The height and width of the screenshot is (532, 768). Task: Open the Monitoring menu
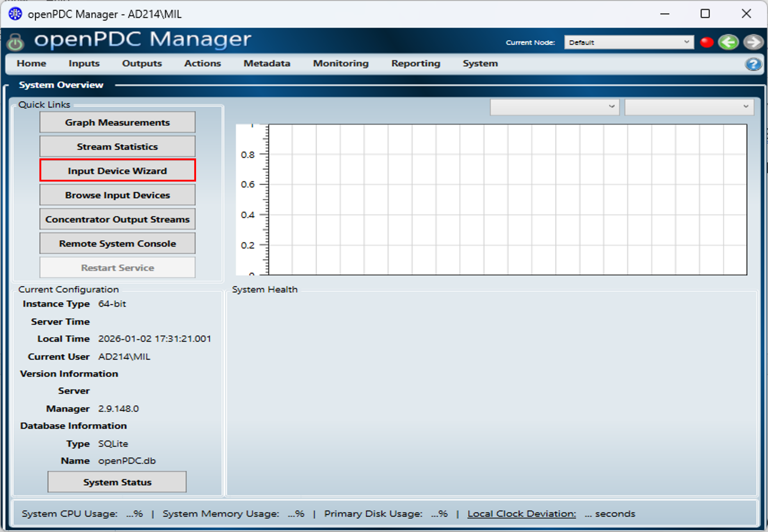click(x=341, y=63)
